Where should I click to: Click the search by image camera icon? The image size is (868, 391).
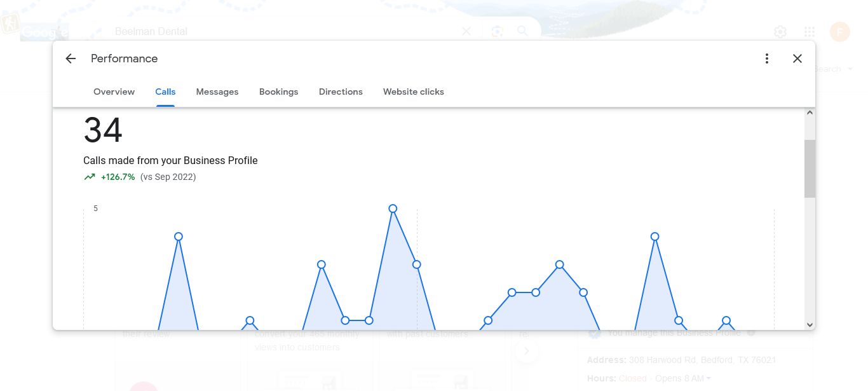[x=497, y=31]
